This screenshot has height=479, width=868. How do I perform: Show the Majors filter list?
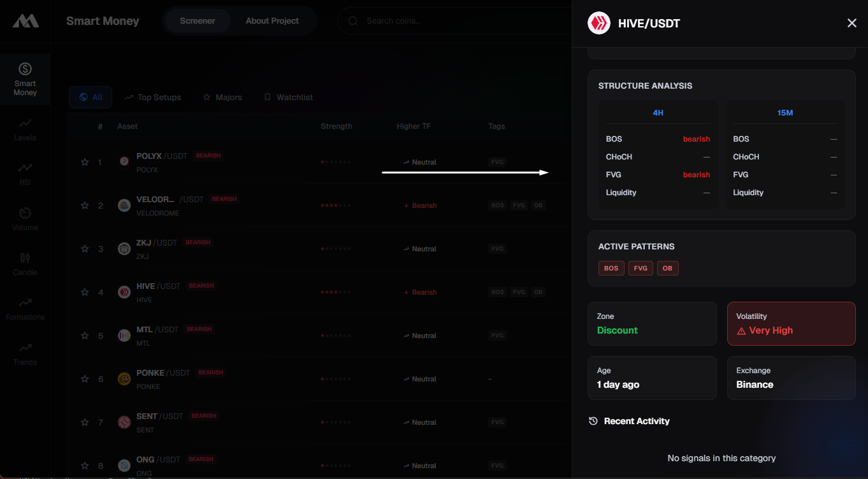tap(222, 98)
